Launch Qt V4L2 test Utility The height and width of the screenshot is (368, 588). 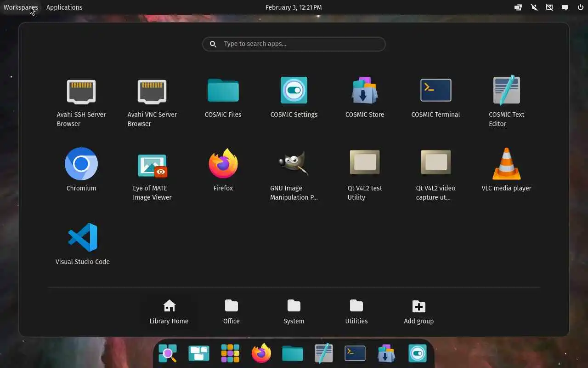tap(365, 176)
